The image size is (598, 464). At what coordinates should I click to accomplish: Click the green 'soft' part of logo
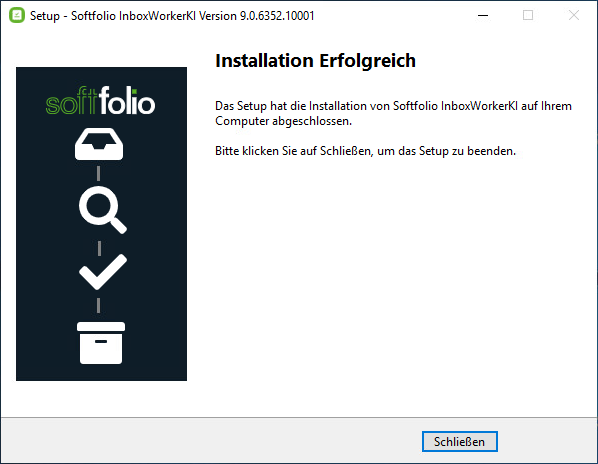[x=72, y=101]
